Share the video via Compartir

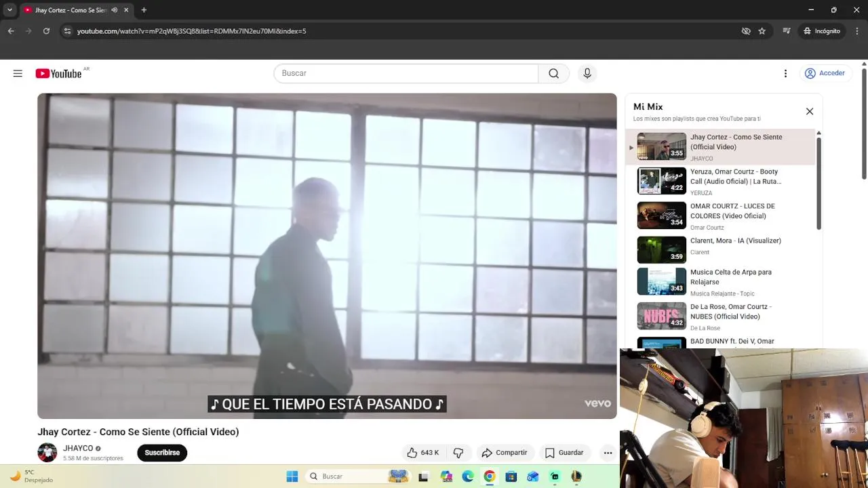pyautogui.click(x=504, y=453)
